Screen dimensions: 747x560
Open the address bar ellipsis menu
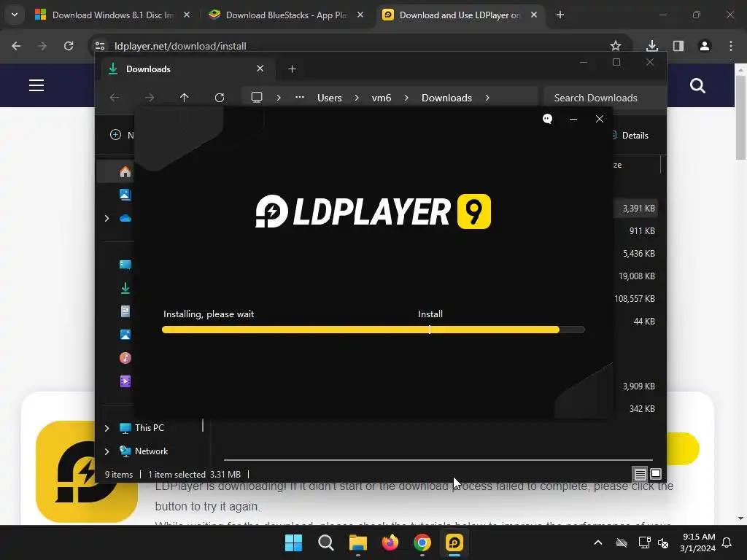click(x=300, y=97)
